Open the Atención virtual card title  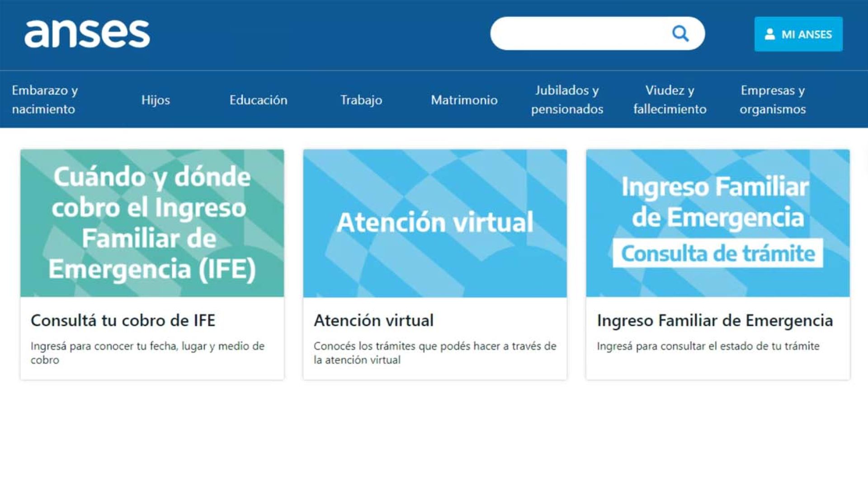(x=374, y=320)
